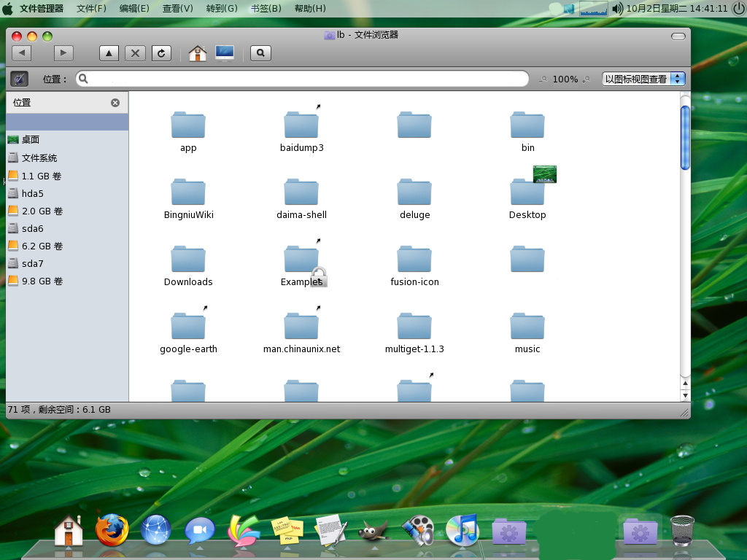This screenshot has width=747, height=560.
Task: Open the 帮助(H) menu
Action: [x=310, y=9]
